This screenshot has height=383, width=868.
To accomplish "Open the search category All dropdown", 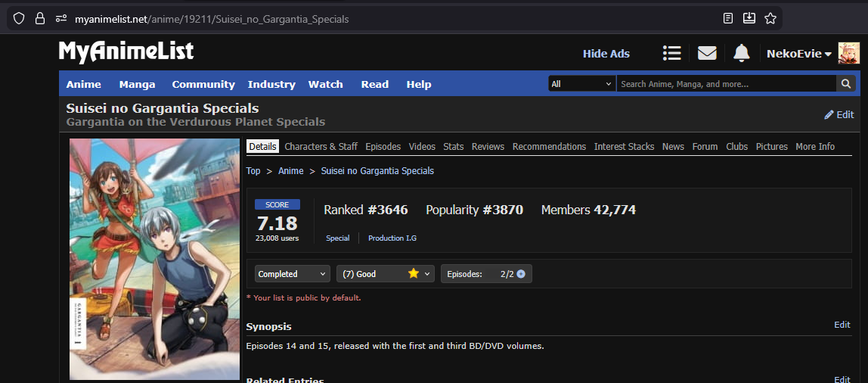I will coord(581,84).
